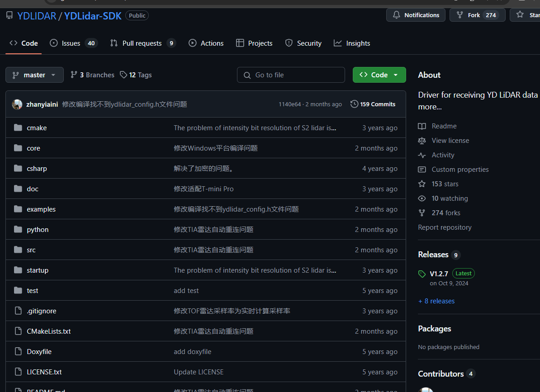Click the Fork 274 button

477,15
